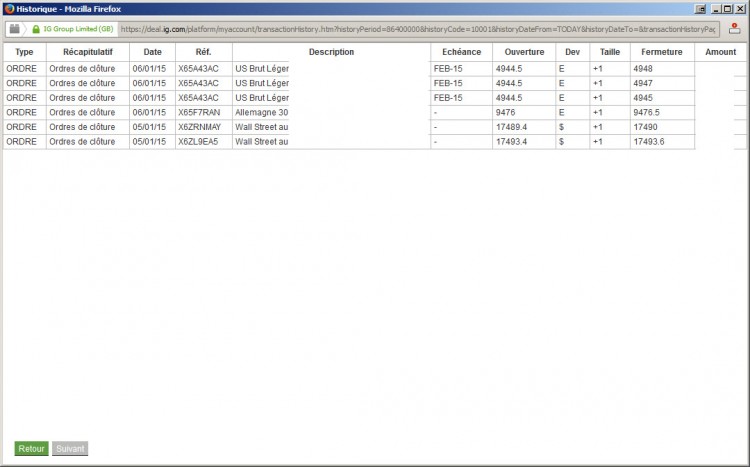Click the +1 size cell in 9476.5 row
750x467 pixels.
tap(609, 112)
